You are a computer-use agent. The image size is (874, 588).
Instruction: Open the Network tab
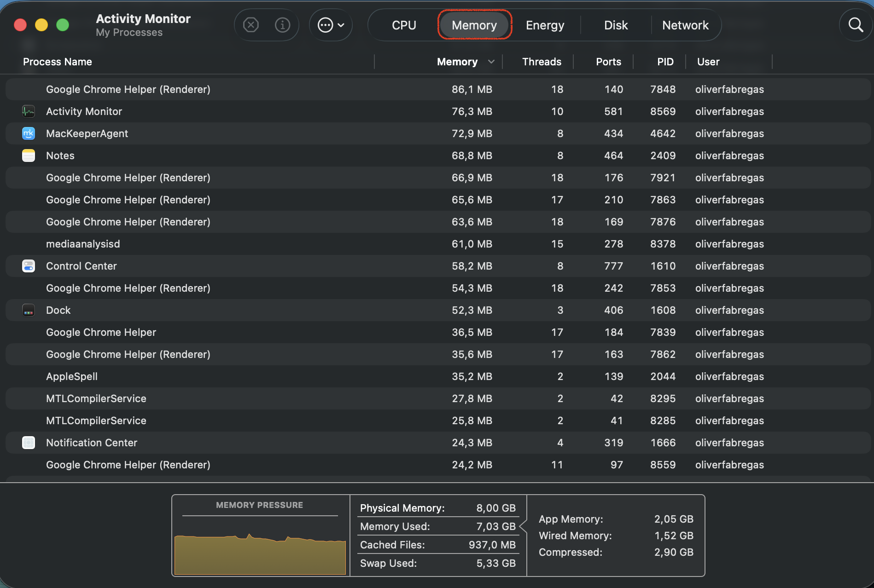click(x=685, y=25)
